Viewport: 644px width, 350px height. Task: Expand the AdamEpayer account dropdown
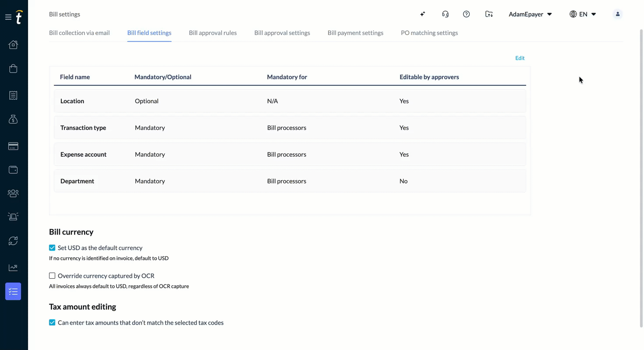point(530,14)
